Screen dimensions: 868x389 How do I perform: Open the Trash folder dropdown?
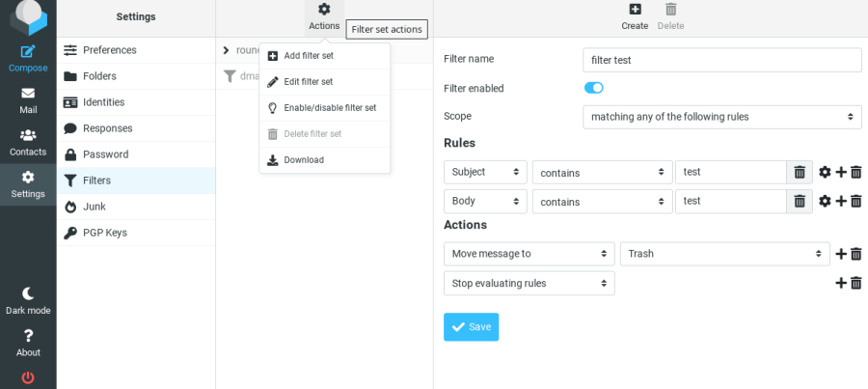725,254
